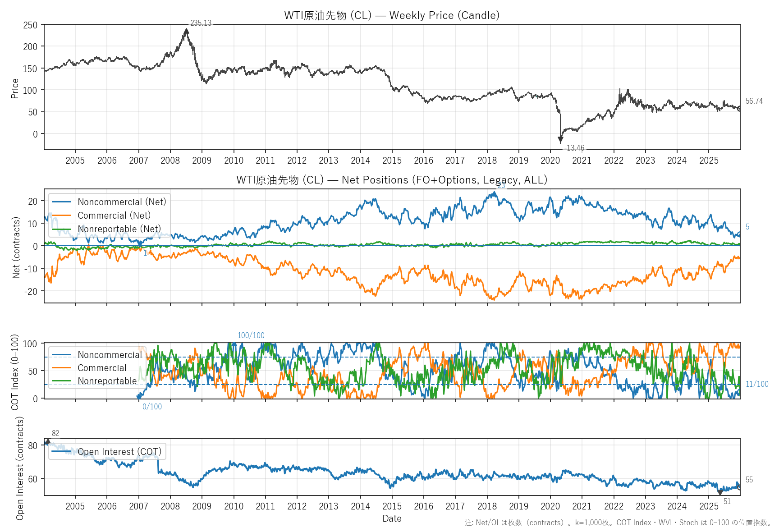Click the 100/100 annotation above COT Index
The image size is (779, 532).
pos(251,335)
